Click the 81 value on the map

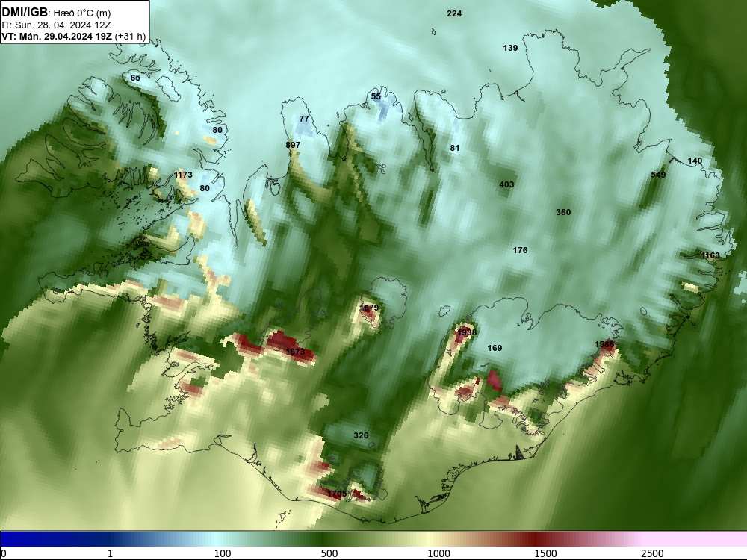[455, 148]
